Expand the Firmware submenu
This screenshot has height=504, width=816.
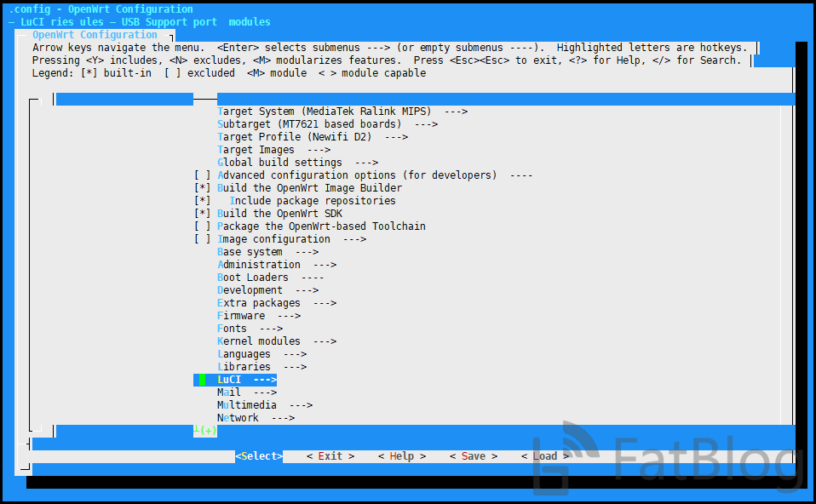[259, 316]
